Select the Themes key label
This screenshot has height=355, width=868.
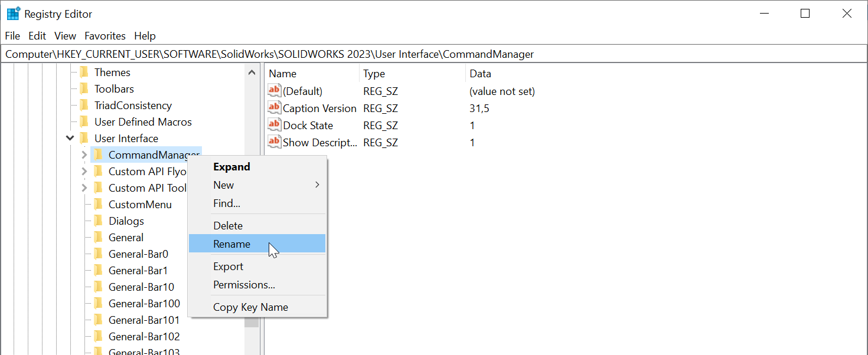112,73
